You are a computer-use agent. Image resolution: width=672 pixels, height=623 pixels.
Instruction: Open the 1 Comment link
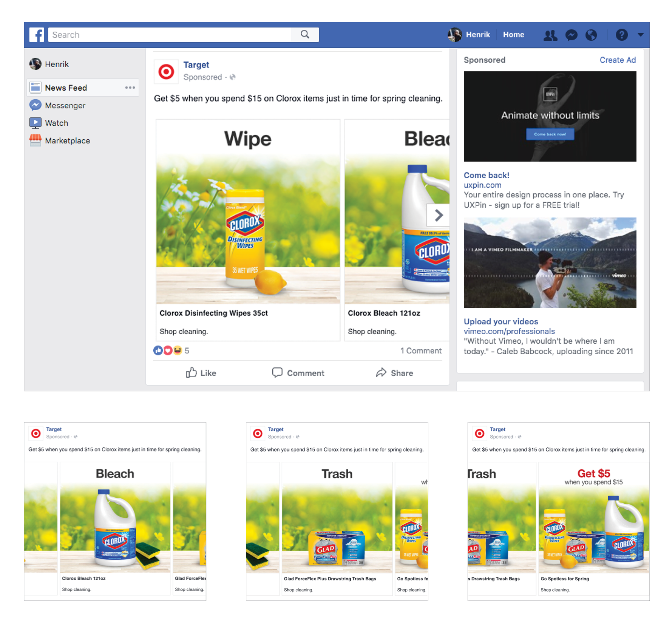point(421,351)
